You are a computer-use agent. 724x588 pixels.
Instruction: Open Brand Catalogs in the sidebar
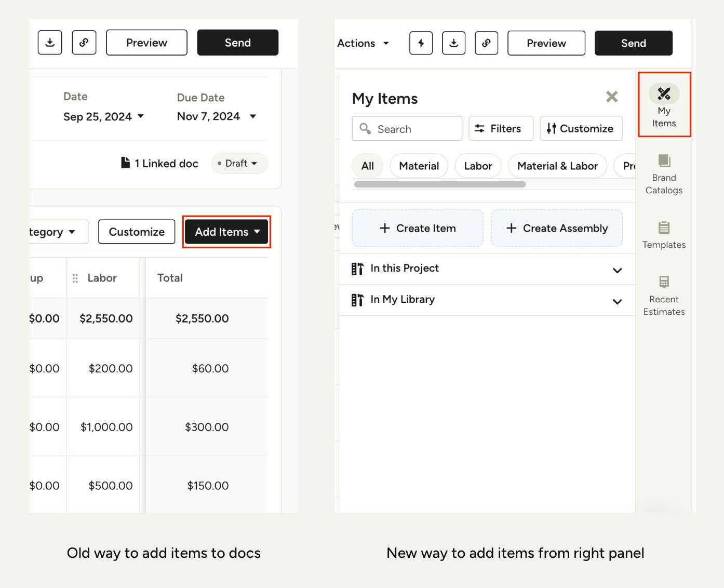[x=664, y=175]
